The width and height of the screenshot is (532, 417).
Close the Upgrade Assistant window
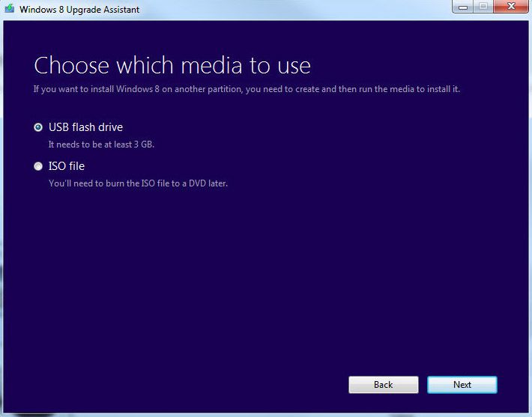[511, 7]
